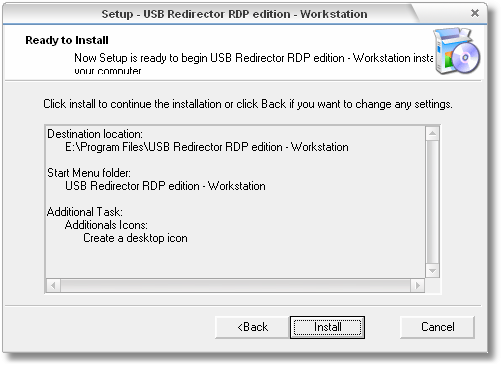This screenshot has height=367, width=502.
Task: Cancel the setup wizard
Action: point(437,327)
